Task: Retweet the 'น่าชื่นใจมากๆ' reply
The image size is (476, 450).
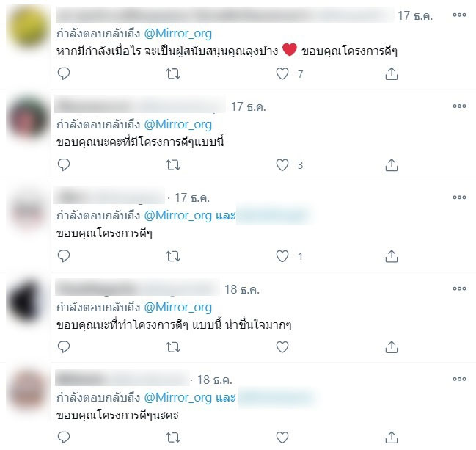Action: (173, 347)
